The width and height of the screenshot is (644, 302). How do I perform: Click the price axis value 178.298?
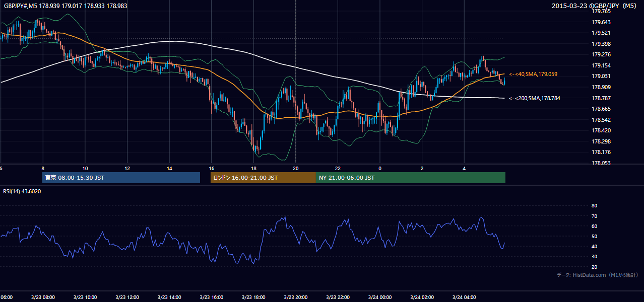[x=601, y=141]
